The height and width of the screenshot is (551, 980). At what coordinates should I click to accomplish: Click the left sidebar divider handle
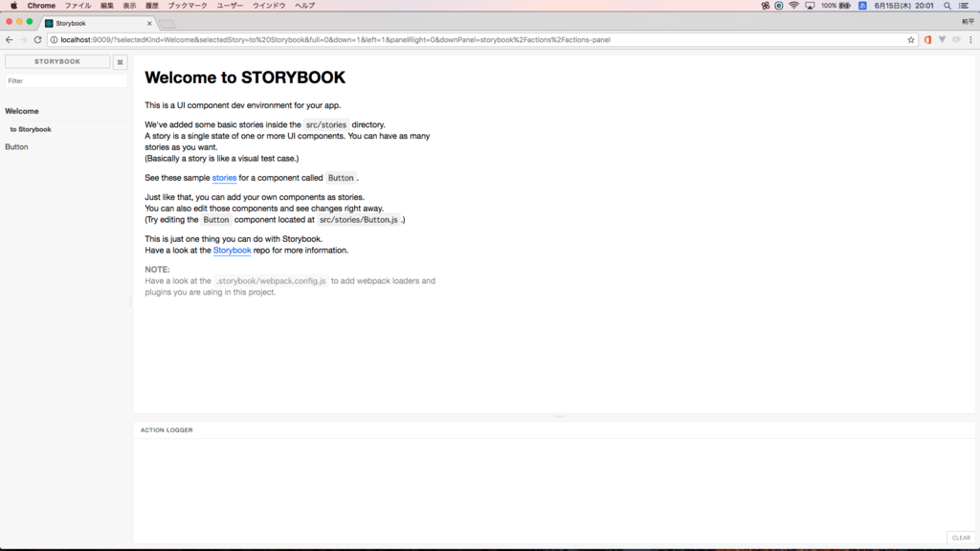pos(130,301)
